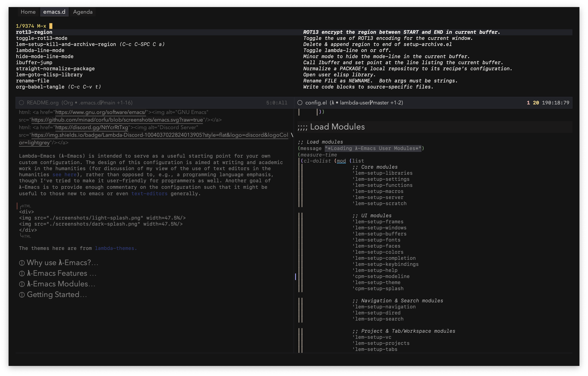Collapse the opening HTML block marker

[x=25, y=206]
